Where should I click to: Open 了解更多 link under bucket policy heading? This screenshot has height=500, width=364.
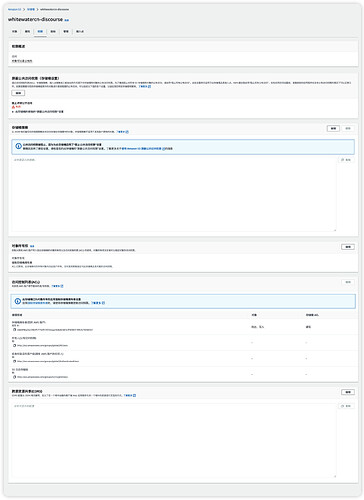click(x=121, y=132)
